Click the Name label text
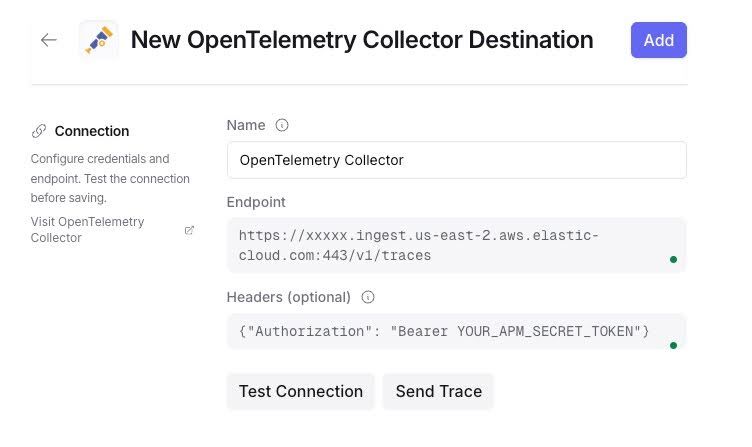Screen dimensions: 752x447 point(246,125)
